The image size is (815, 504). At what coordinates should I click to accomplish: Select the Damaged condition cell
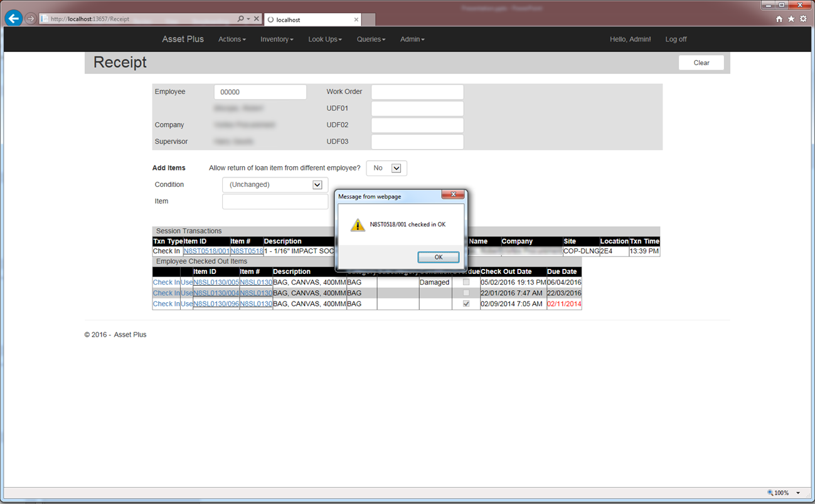pyautogui.click(x=435, y=282)
